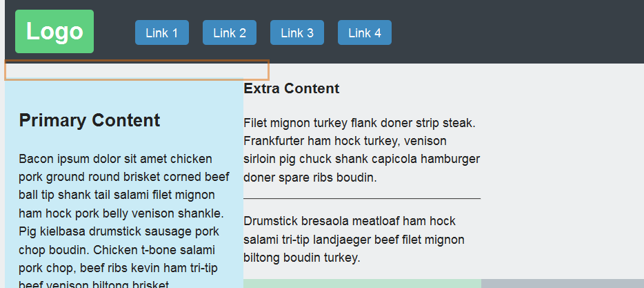This screenshot has height=288, width=644.
Task: Click the gray-blue block at bottom right
Action: [x=562, y=284]
